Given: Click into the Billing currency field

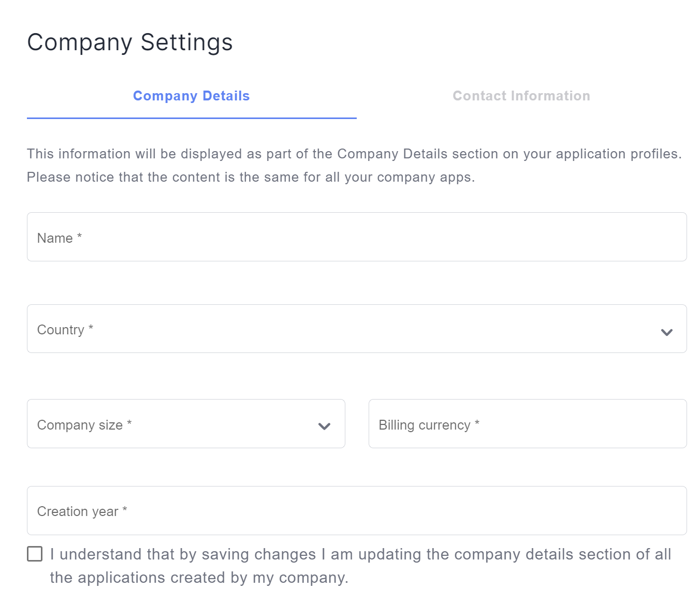Looking at the screenshot, I should coord(528,423).
